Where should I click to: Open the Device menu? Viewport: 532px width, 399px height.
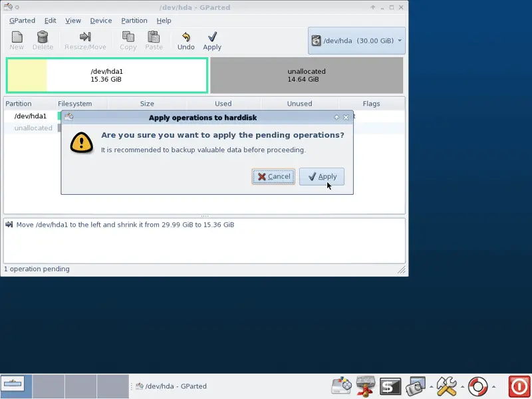coord(101,21)
